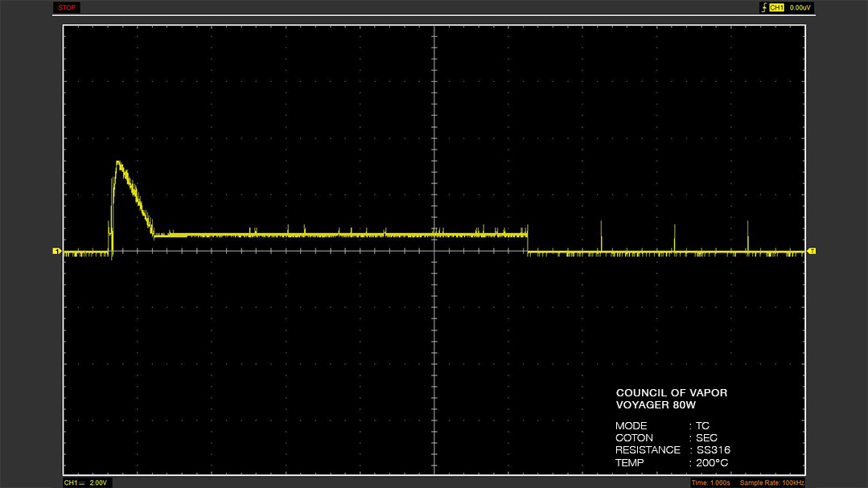Click the Time: 1.000s timebase readout
Viewport: 868px width, 488px height.
click(711, 482)
